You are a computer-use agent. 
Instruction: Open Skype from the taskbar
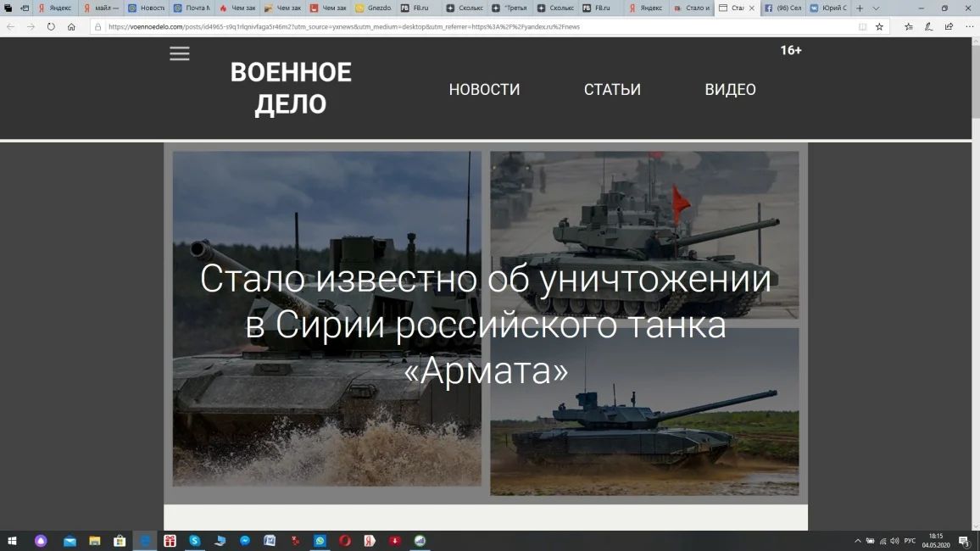click(194, 541)
